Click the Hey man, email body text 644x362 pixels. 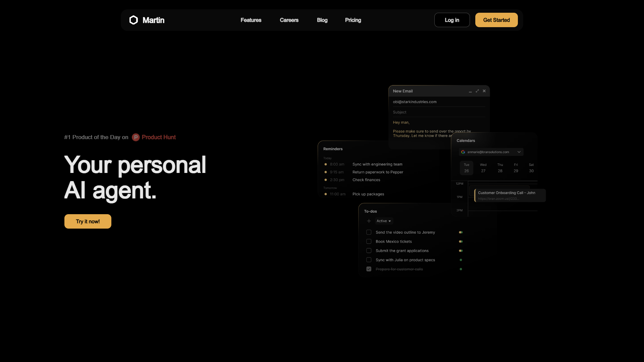(x=401, y=123)
